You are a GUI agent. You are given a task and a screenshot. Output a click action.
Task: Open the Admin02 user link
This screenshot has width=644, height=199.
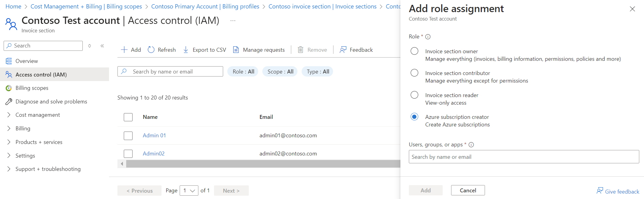coord(154,154)
